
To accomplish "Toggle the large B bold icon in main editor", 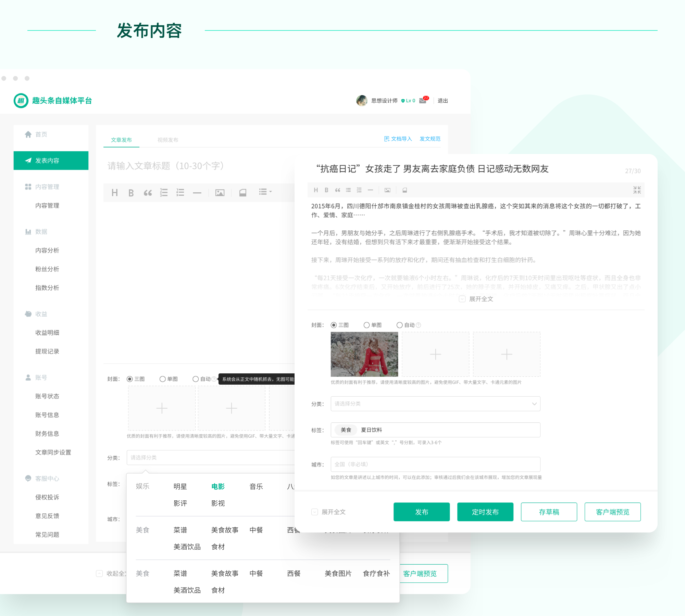I will 131,193.
